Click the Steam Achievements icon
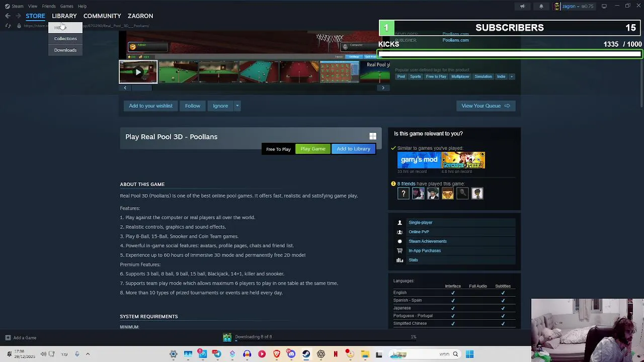The width and height of the screenshot is (644, 362). [x=400, y=241]
